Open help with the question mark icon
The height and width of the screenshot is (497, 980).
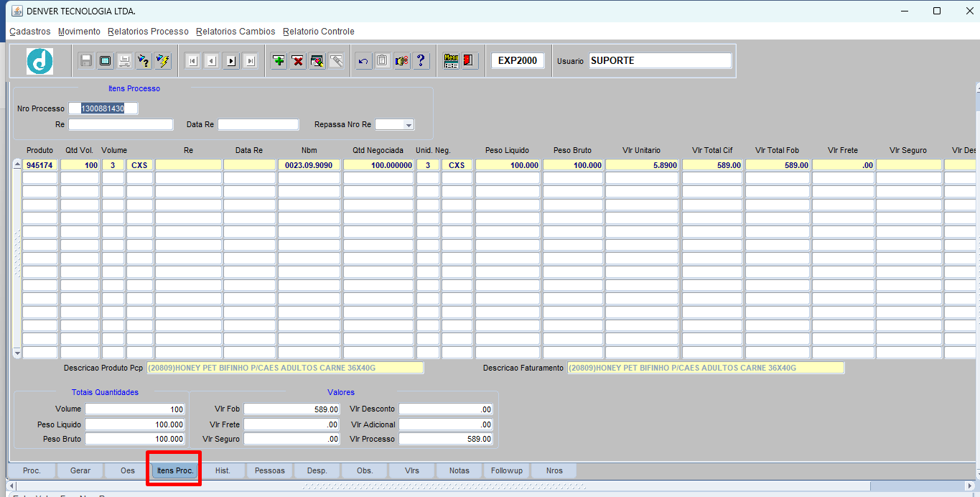tap(421, 61)
